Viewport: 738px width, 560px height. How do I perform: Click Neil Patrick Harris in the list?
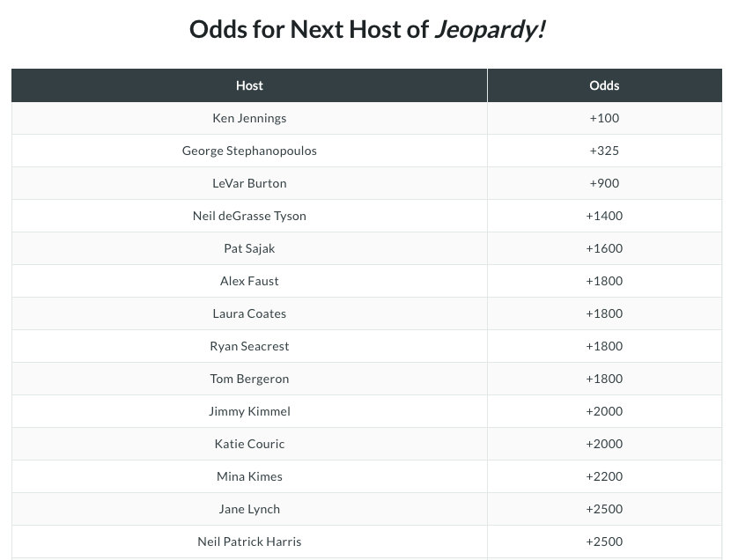pos(249,542)
